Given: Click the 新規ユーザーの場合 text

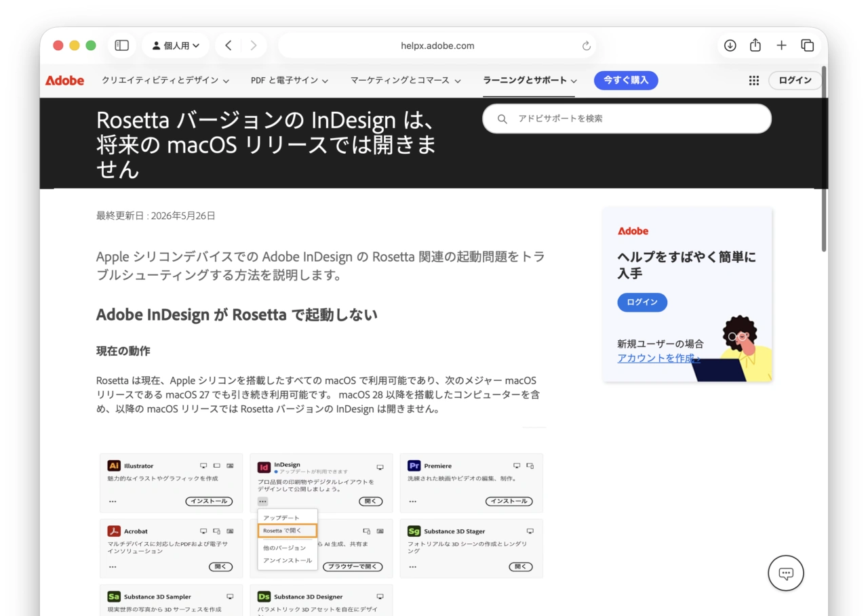Looking at the screenshot, I should point(660,344).
